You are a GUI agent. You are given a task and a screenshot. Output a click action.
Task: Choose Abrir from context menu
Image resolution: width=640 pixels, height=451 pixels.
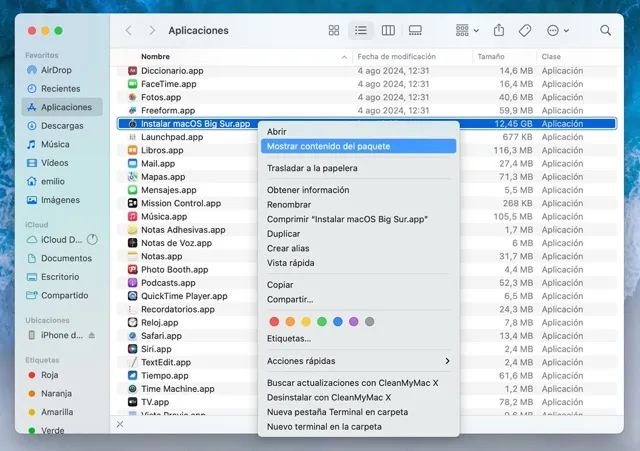[358, 131]
